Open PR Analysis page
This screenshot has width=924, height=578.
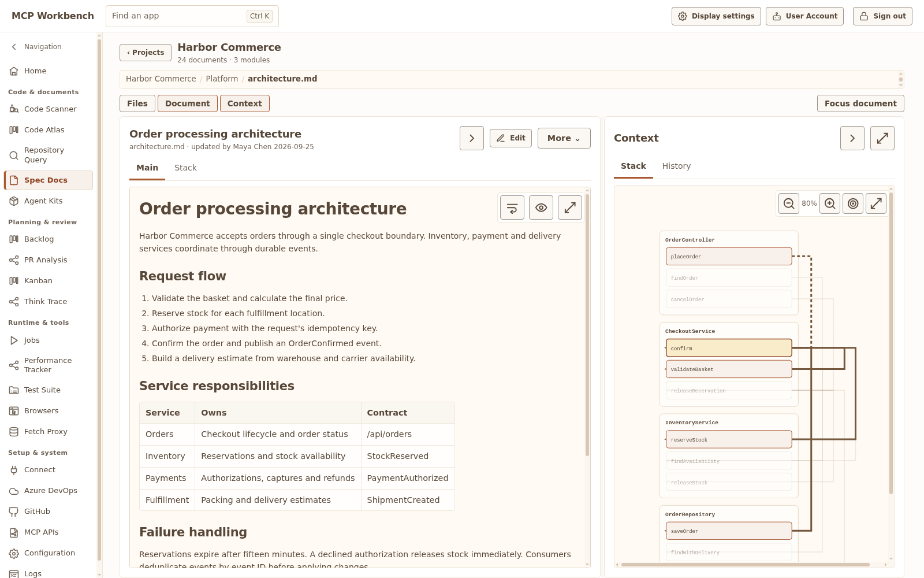pyautogui.click(x=49, y=260)
